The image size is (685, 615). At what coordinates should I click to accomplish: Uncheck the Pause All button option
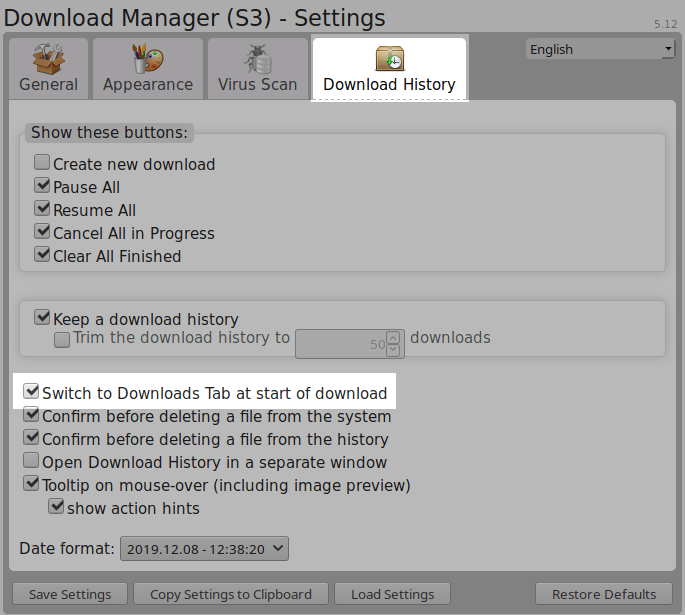pyautogui.click(x=42, y=185)
